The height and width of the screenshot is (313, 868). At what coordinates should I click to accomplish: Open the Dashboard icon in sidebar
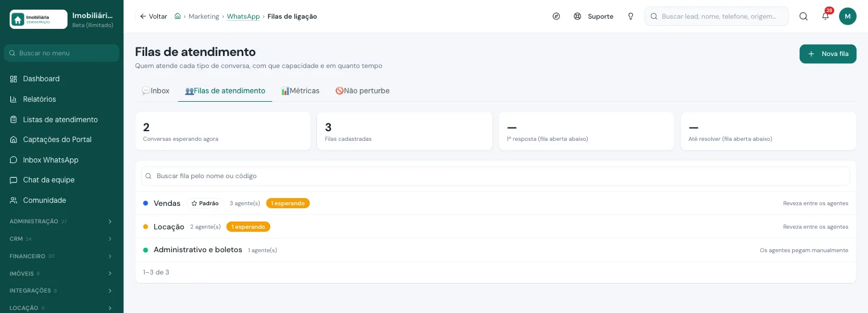(x=14, y=79)
